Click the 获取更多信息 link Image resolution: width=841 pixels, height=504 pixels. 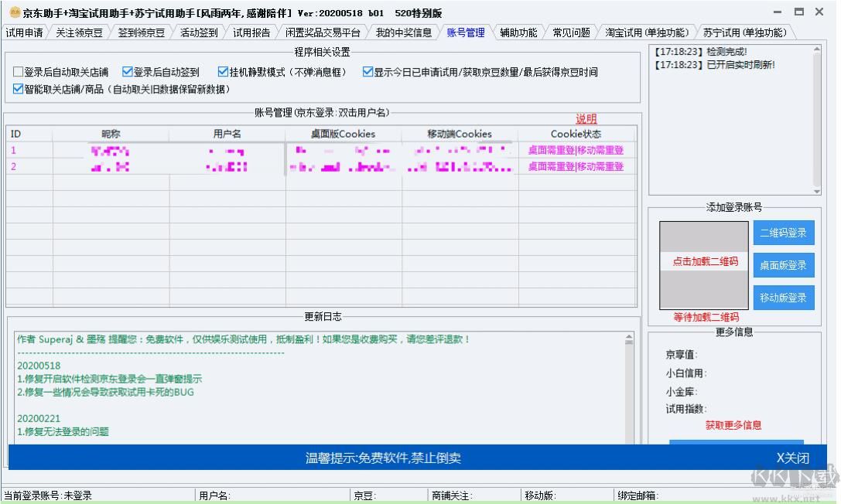pos(735,425)
